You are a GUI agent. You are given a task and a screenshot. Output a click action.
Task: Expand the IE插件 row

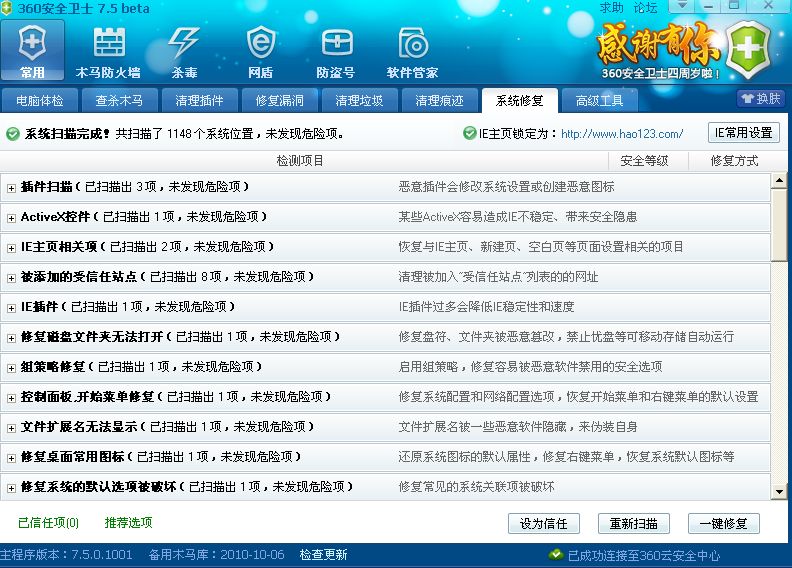click(11, 308)
